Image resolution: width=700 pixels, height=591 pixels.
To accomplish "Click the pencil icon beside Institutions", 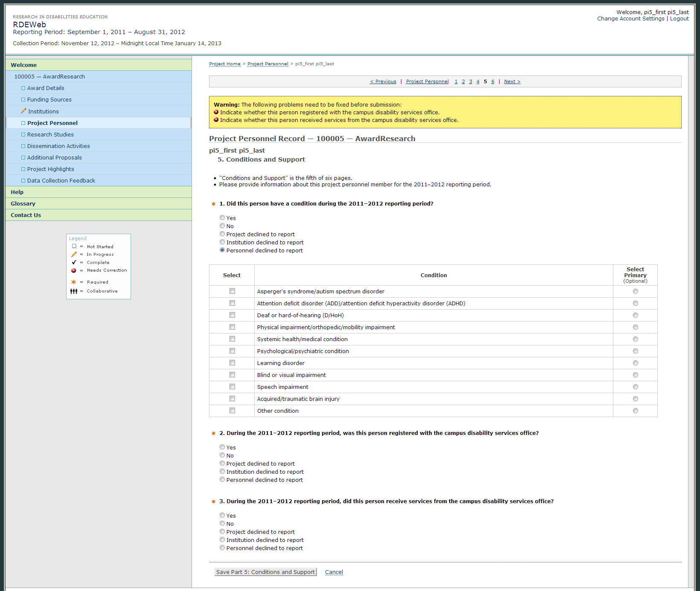I will (23, 111).
